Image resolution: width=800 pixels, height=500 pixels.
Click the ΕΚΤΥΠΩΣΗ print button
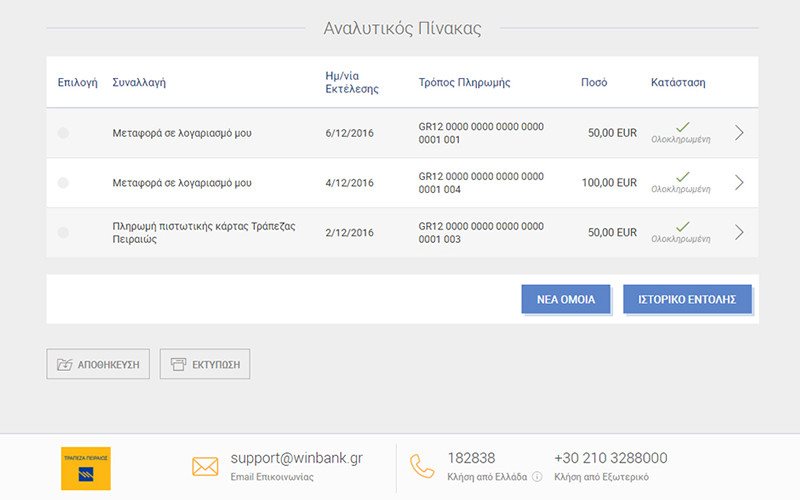(205, 365)
